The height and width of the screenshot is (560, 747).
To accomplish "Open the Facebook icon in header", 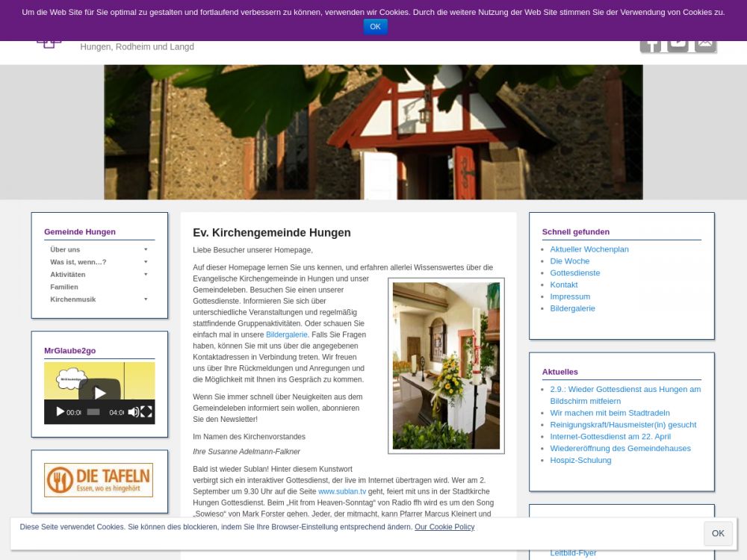I will click(x=651, y=43).
